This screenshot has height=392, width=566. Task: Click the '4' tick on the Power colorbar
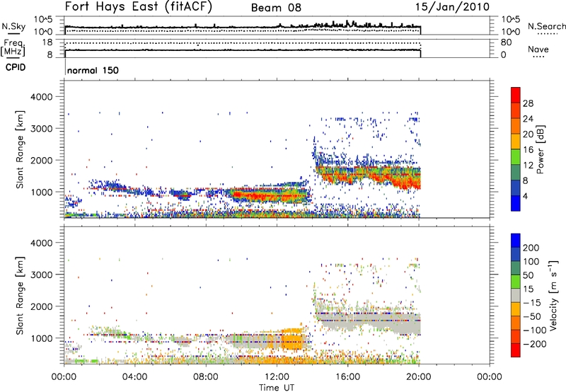(x=526, y=196)
